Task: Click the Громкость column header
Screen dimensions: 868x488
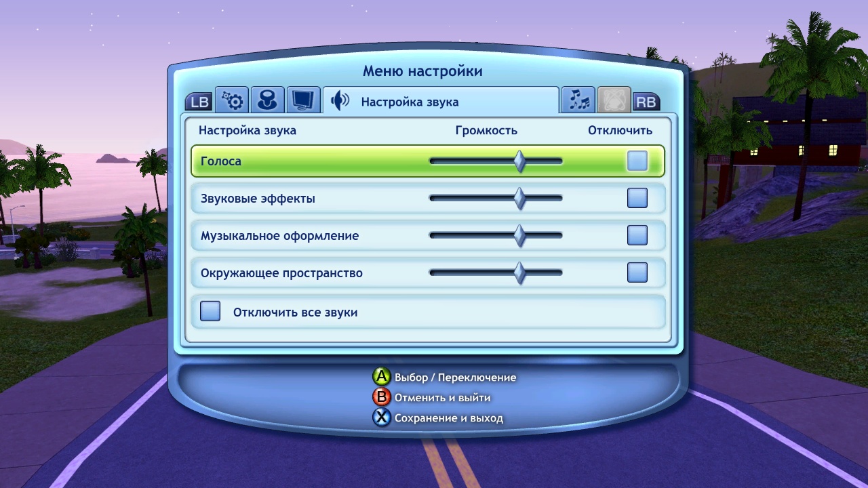Action: (486, 131)
